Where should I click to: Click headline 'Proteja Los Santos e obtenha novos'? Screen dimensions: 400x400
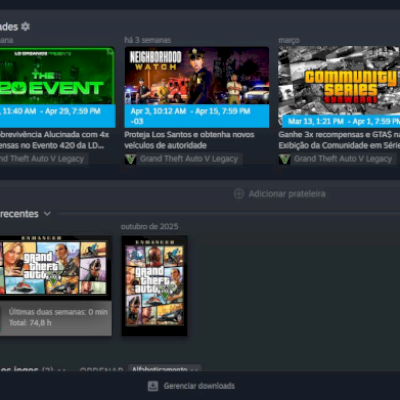(x=189, y=135)
